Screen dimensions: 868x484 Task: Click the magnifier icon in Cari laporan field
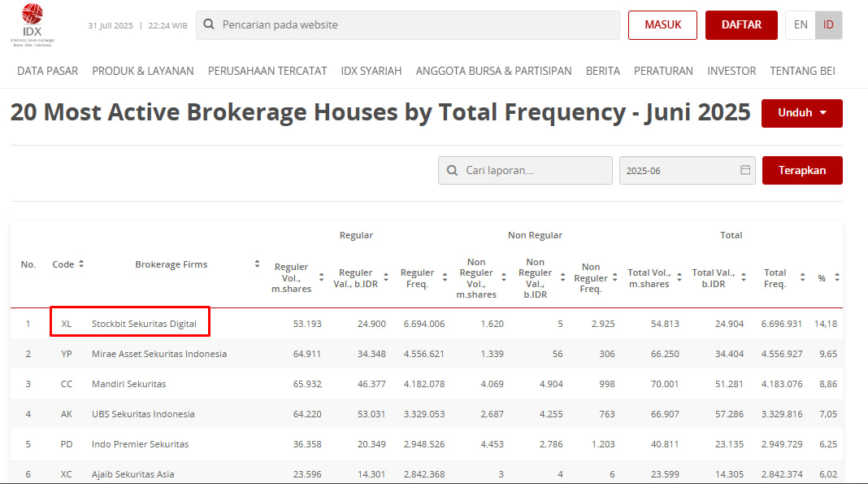[452, 170]
